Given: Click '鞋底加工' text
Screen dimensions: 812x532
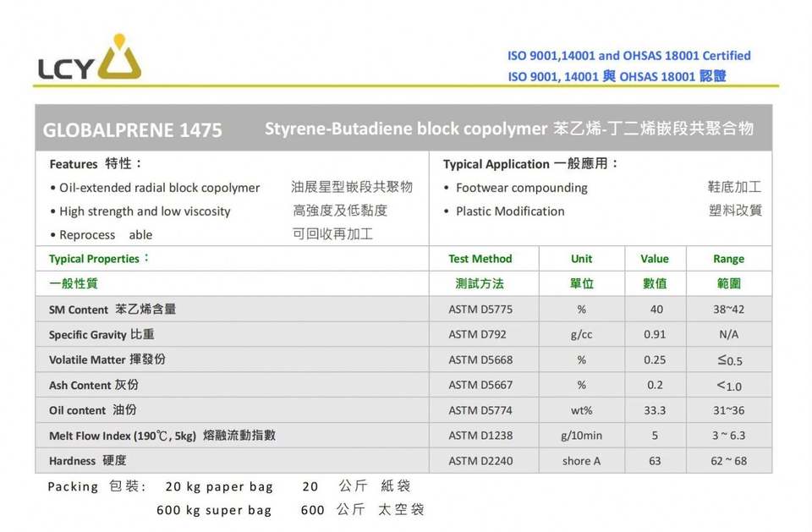Looking at the screenshot, I should pos(734,186).
